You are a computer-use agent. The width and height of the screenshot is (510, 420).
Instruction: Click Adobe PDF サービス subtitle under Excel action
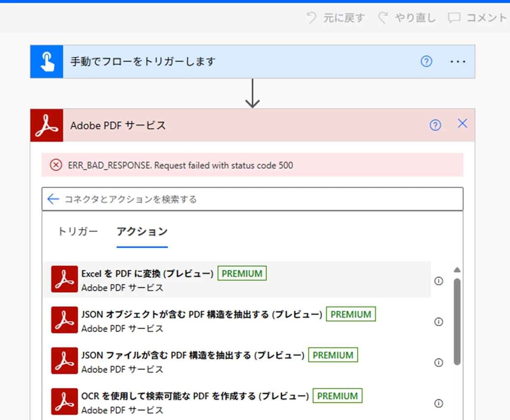click(122, 288)
